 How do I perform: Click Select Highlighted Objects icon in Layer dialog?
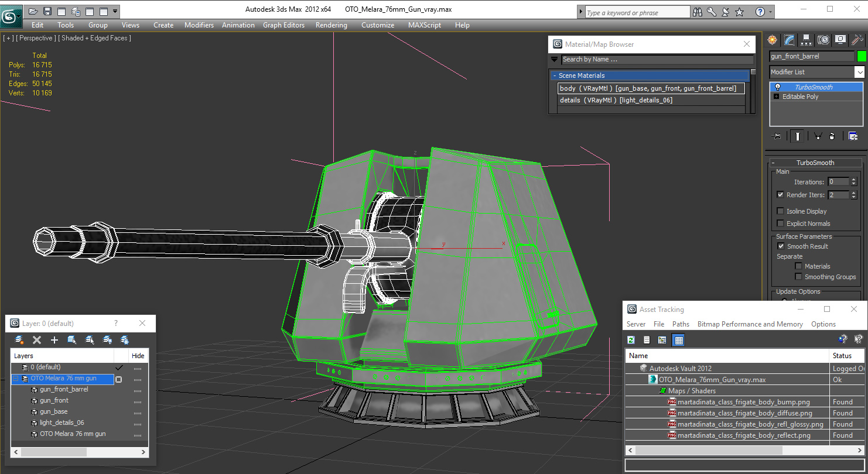(x=72, y=339)
